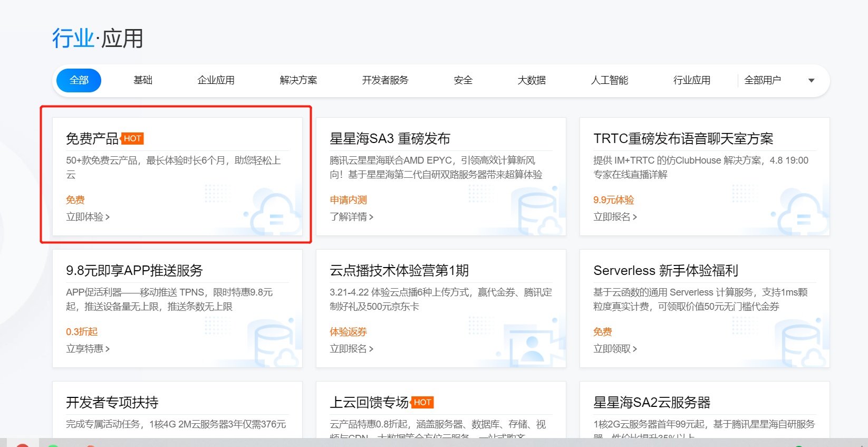Viewport: 868px width, 447px height.
Task: Click 立即报名 in 云点播技术体验营 card
Action: click(351, 349)
